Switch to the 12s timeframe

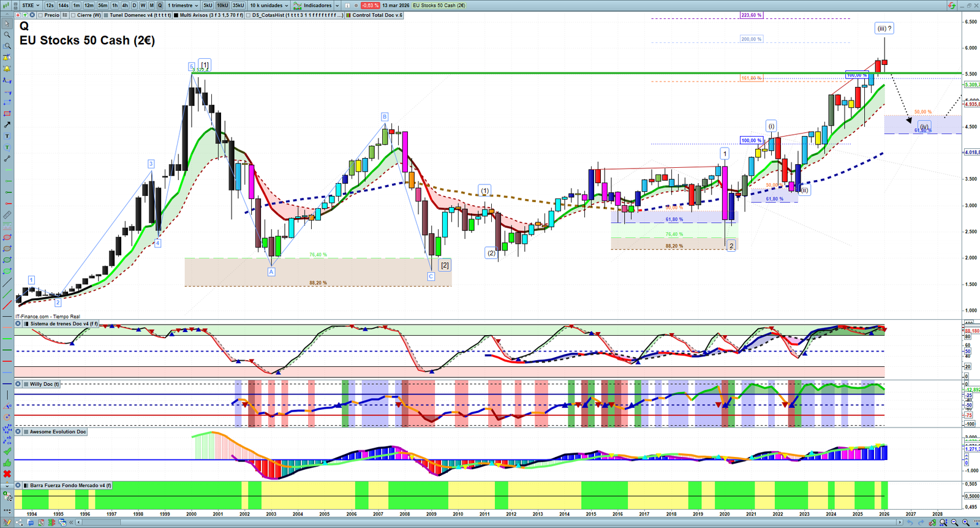(50, 6)
